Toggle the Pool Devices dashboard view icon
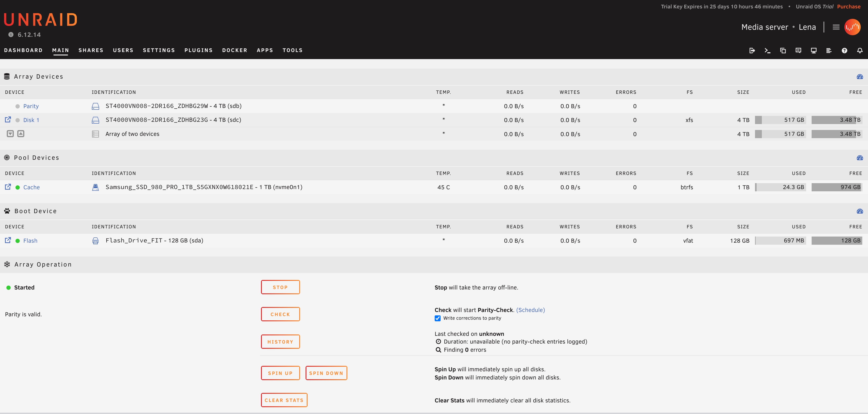The width and height of the screenshot is (868, 414). 860,158
